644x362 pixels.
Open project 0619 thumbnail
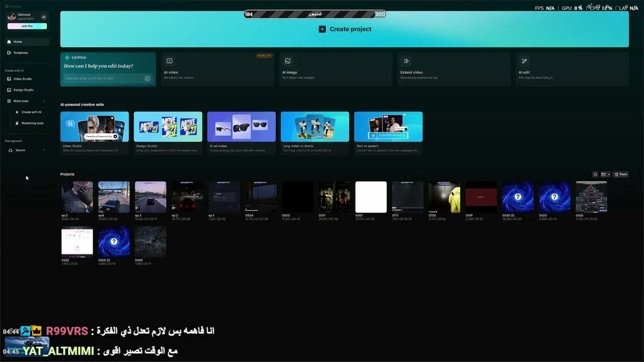click(x=481, y=197)
